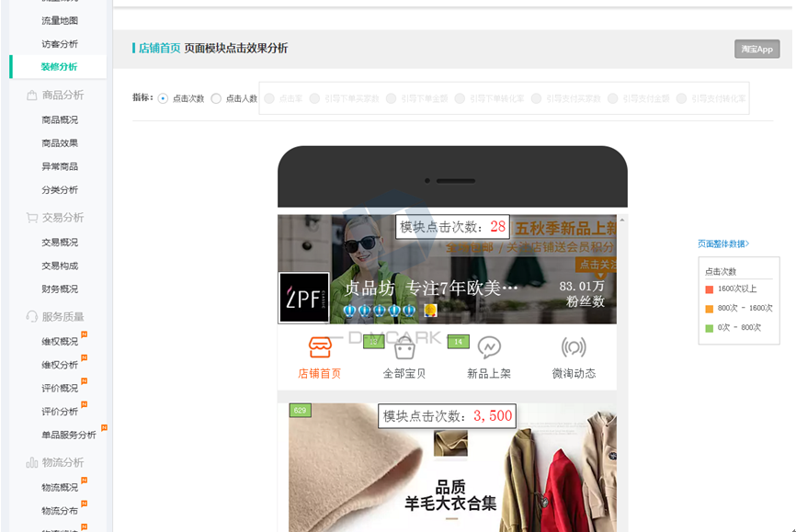The height and width of the screenshot is (532, 796).
Task: Select the 引导下单金额 radio button
Action: click(391, 98)
